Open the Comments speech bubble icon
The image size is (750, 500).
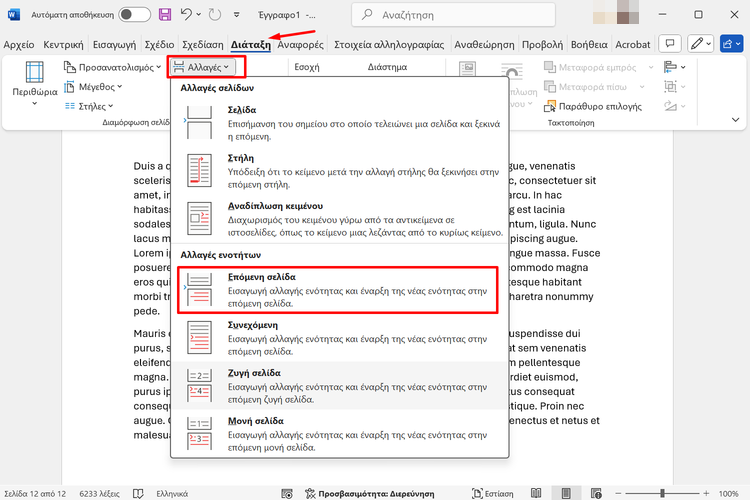[x=670, y=44]
